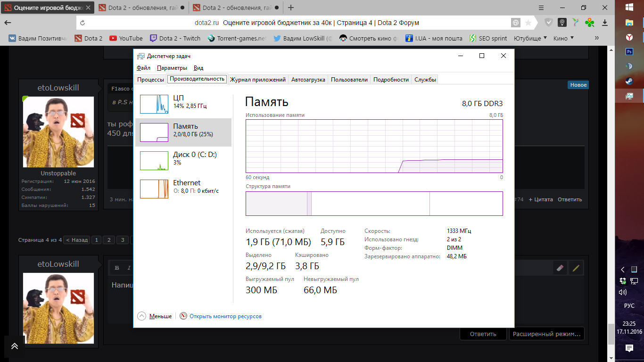Click the '+ Цитата' quote link

(540, 199)
